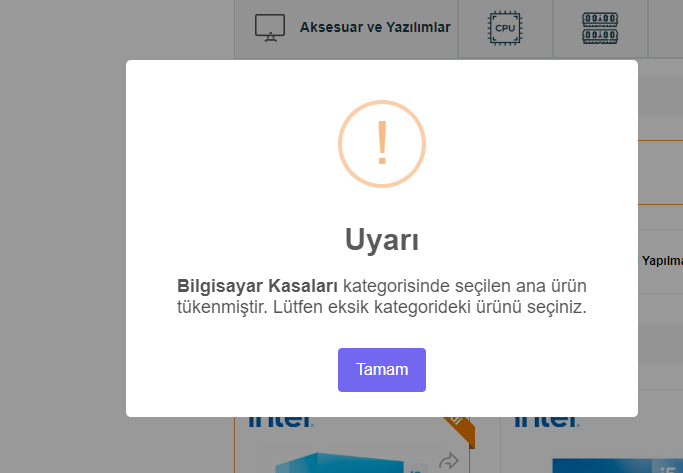Click the monitor icon beside Aksesuar ve Yazılımlar
Image resolution: width=683 pixels, height=473 pixels.
click(x=270, y=28)
